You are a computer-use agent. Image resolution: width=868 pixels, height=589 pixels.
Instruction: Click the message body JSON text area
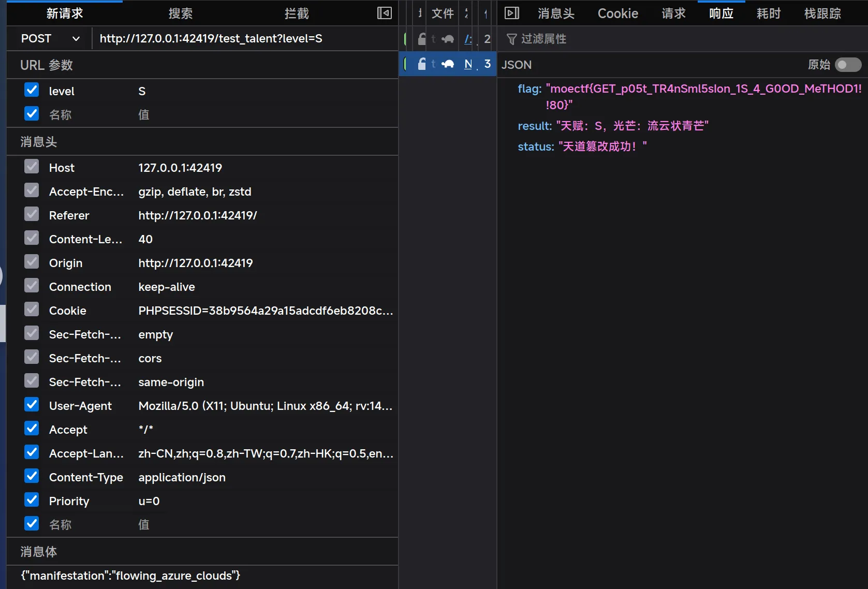pyautogui.click(x=202, y=576)
